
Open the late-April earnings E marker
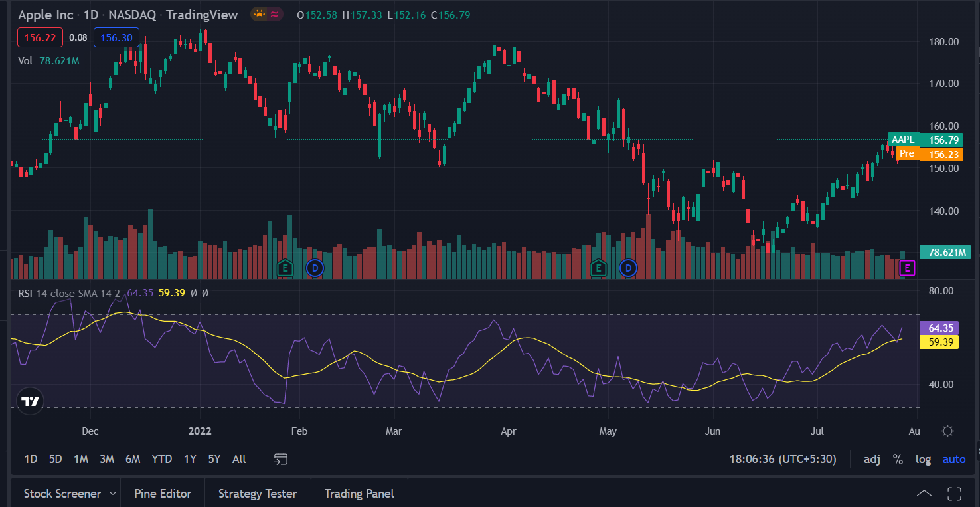pos(599,268)
